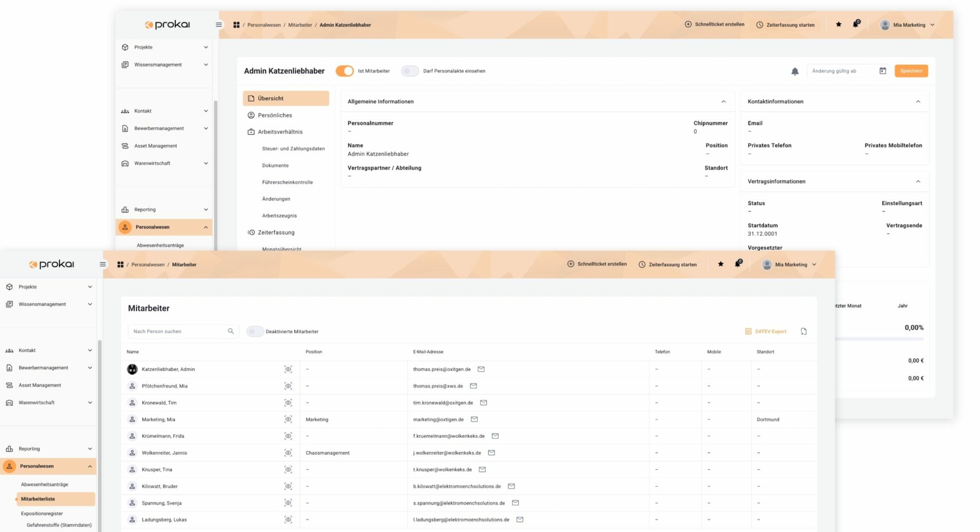Click sidebar scrollbar in Admin Katzenliebhaber window
Image resolution: width=980 pixels, height=532 pixels.
point(215,175)
